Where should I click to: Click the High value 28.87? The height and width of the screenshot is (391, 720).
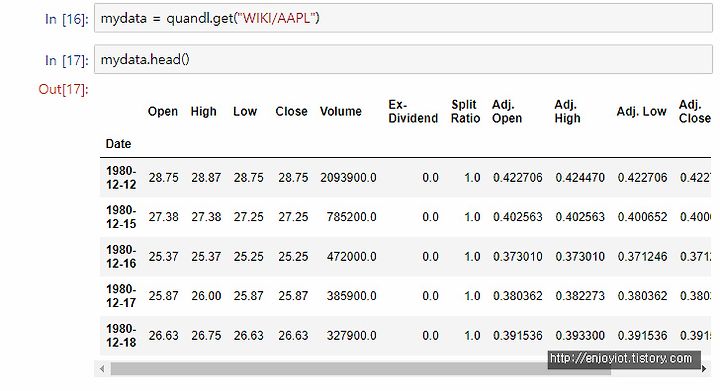pyautogui.click(x=206, y=178)
